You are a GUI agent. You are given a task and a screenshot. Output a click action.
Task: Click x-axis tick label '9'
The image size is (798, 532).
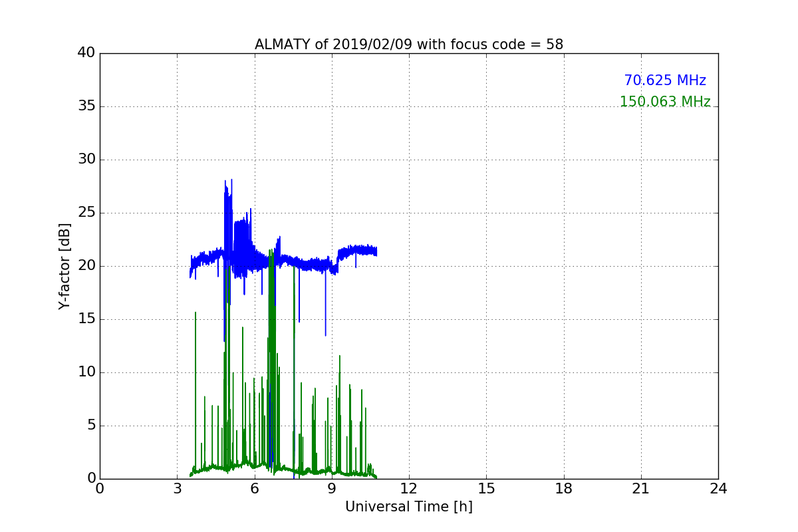pos(332,489)
